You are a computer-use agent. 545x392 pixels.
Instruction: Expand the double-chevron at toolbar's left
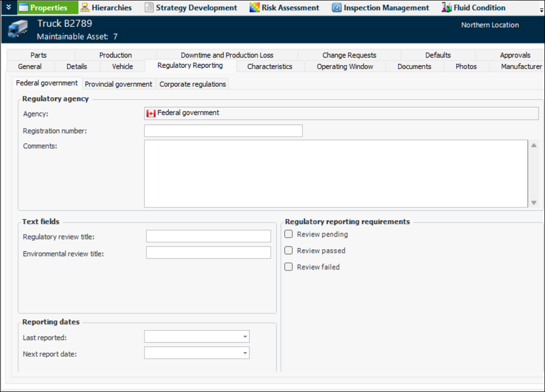[x=9, y=8]
